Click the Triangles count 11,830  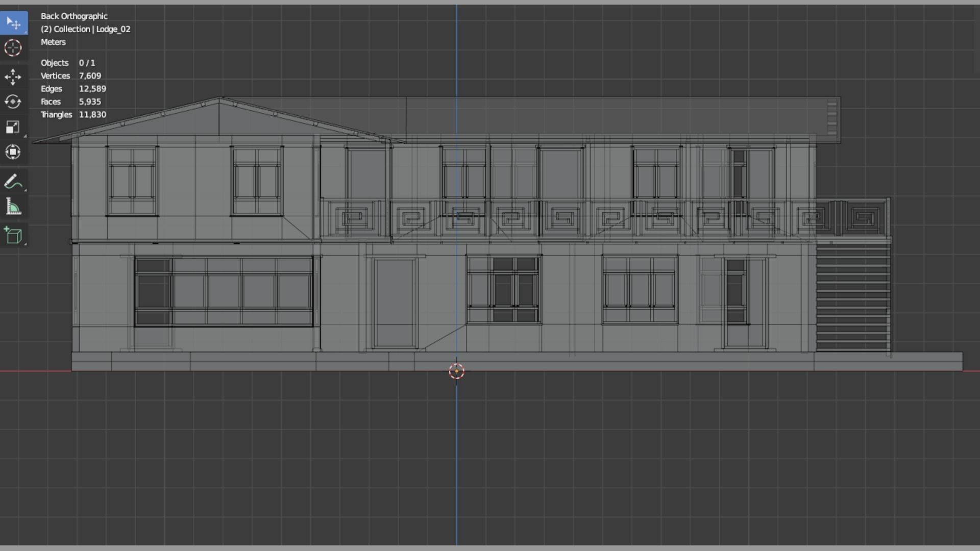92,115
